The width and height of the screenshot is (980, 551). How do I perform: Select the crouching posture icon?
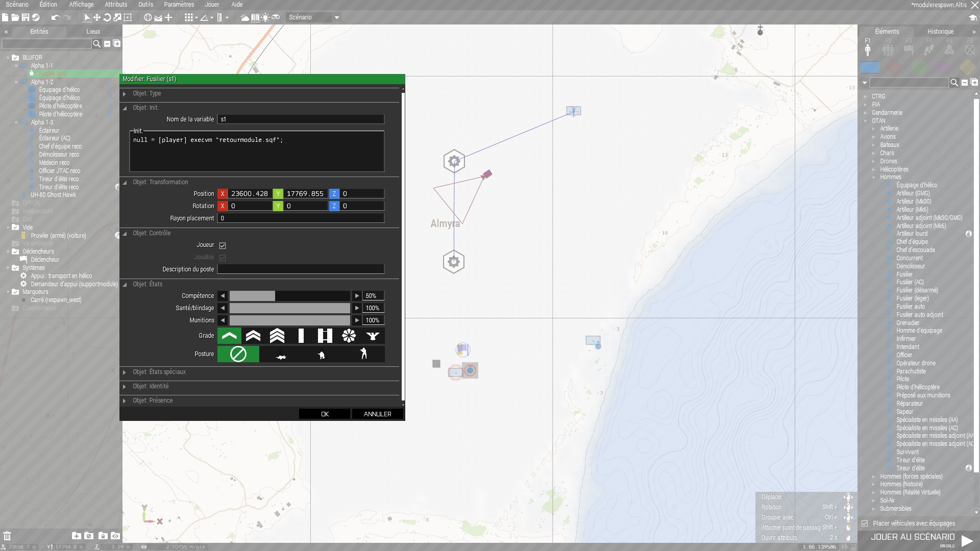(322, 354)
